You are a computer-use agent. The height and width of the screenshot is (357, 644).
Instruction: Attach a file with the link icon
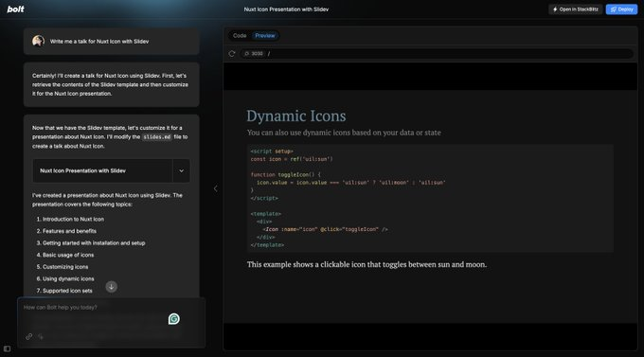click(28, 336)
